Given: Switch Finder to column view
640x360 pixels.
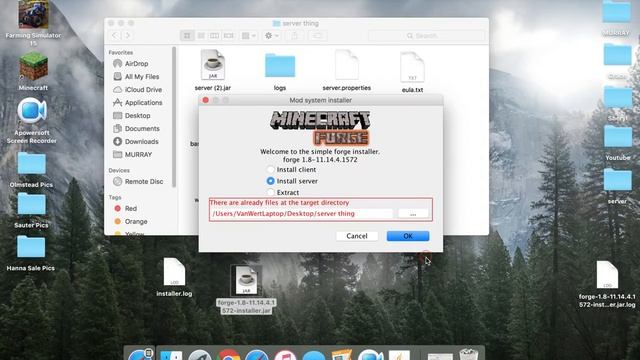Looking at the screenshot, I should [x=214, y=36].
